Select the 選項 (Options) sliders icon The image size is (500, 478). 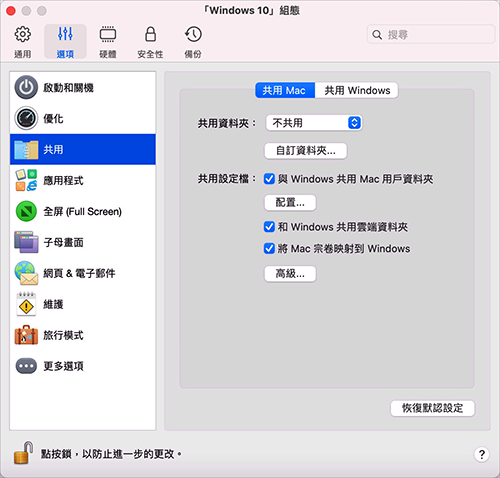click(x=65, y=34)
